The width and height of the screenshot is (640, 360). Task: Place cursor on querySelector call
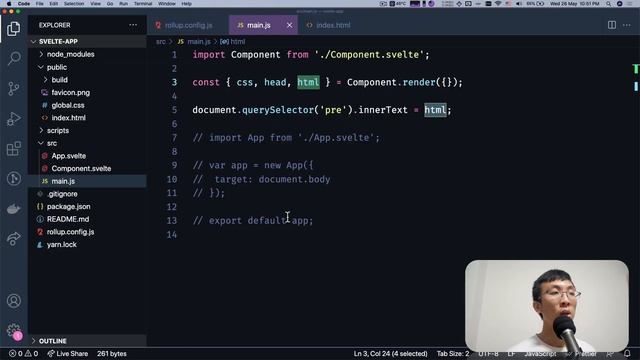click(278, 110)
